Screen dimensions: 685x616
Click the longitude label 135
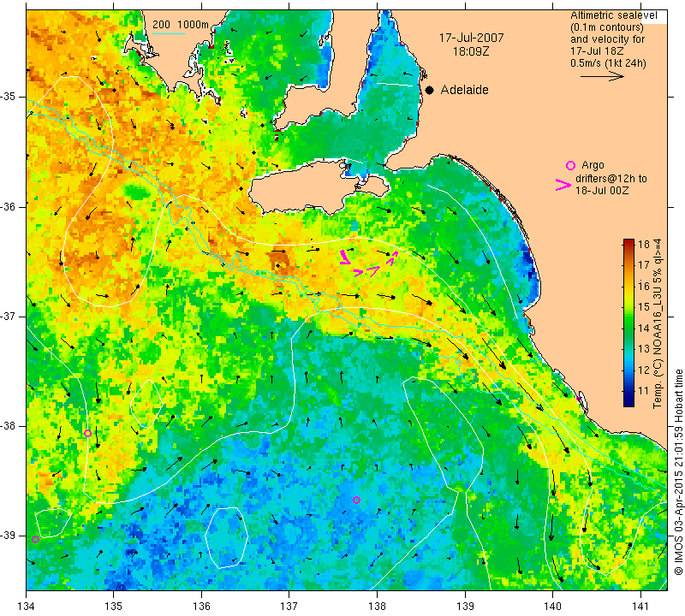pyautogui.click(x=114, y=606)
